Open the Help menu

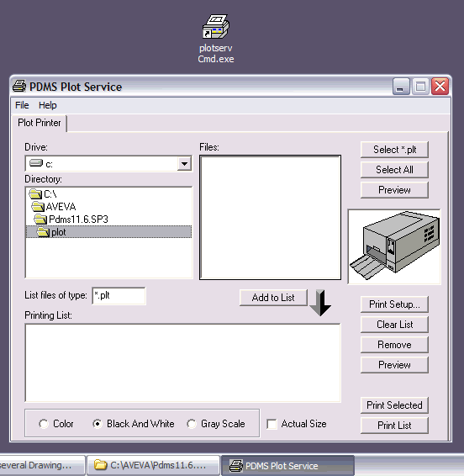coord(47,105)
